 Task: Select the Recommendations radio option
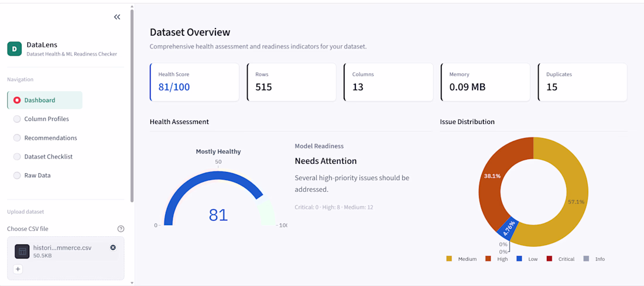click(x=17, y=138)
